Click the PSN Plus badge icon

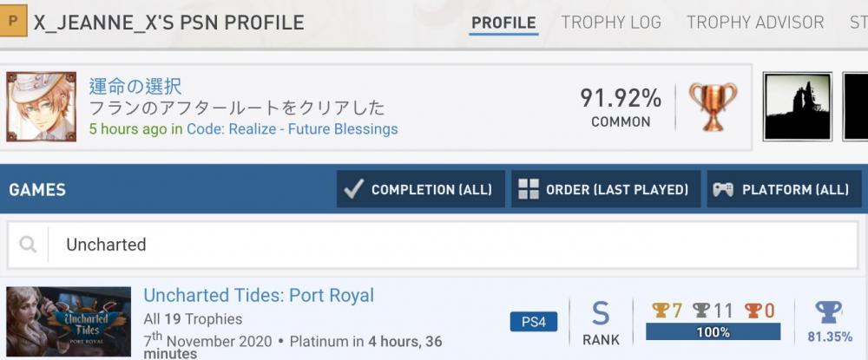point(14,21)
